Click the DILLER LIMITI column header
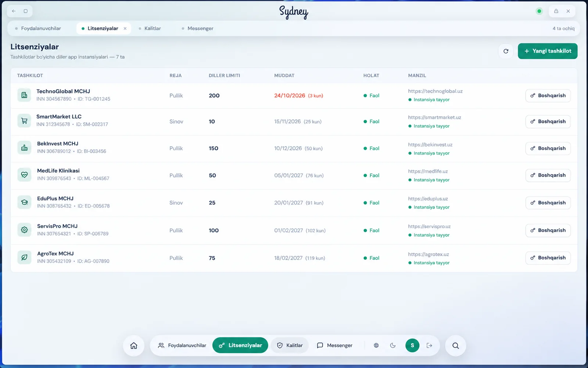Screen dimensions: 588x368 [x=224, y=75]
